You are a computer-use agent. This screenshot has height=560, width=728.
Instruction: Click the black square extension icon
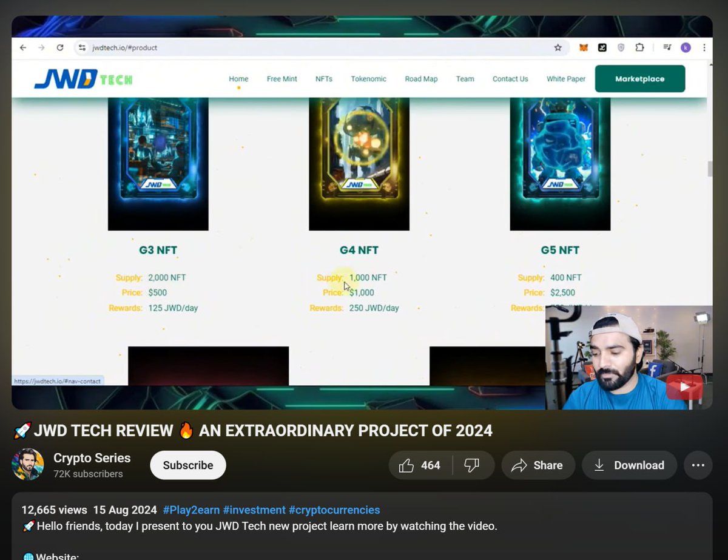602,47
